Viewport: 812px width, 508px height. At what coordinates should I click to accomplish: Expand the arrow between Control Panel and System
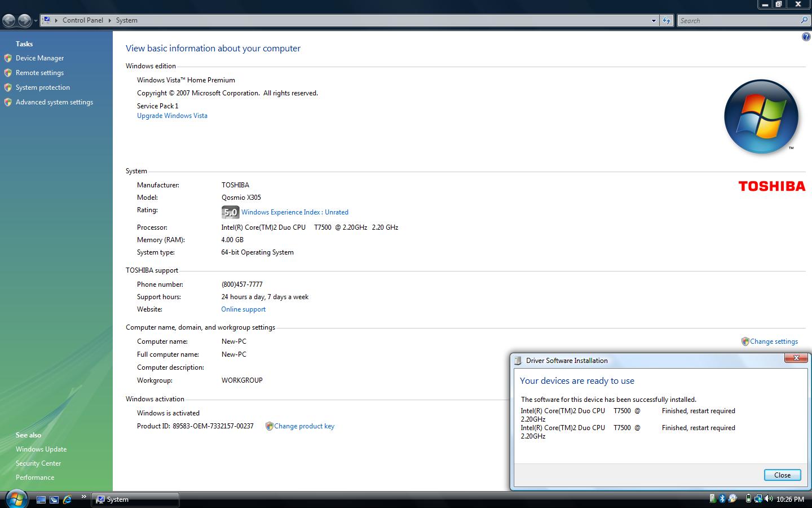point(109,20)
